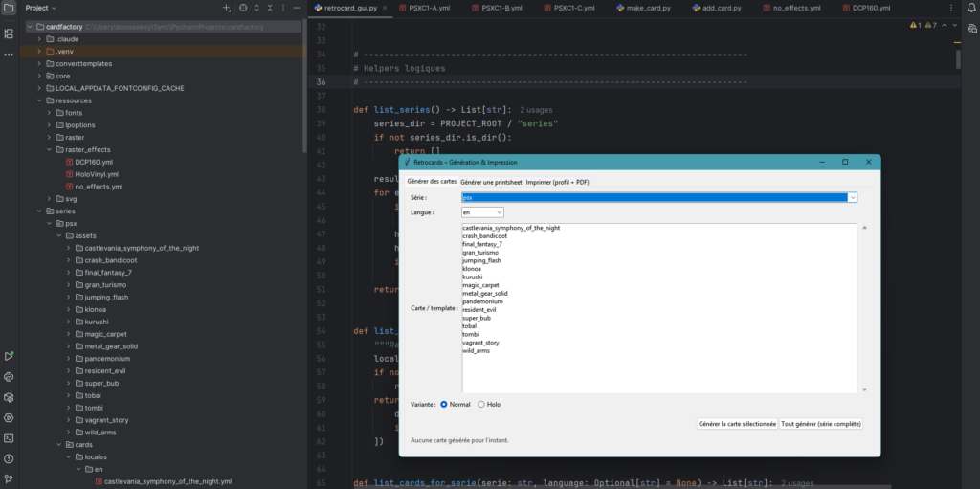Select the Normal variant radio button
Image resolution: width=980 pixels, height=489 pixels.
coord(444,405)
